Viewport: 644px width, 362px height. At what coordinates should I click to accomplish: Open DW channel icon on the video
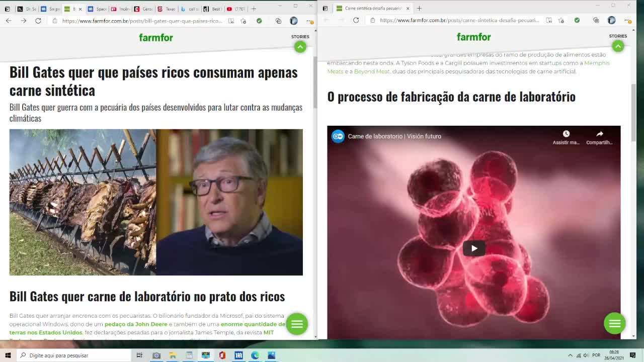[x=338, y=136]
